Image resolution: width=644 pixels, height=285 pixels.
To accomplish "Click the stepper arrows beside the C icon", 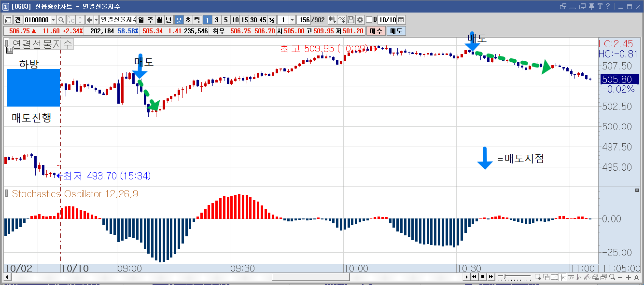I will [80, 20].
